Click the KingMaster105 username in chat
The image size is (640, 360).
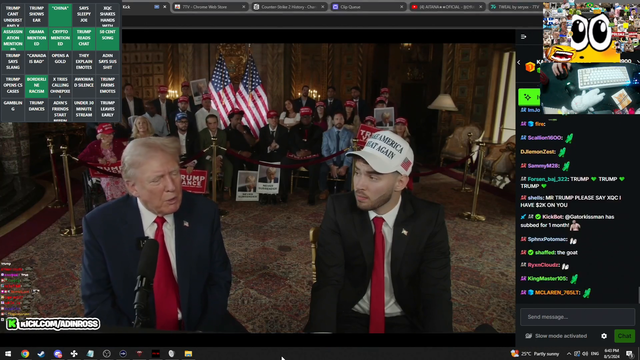coord(547,279)
